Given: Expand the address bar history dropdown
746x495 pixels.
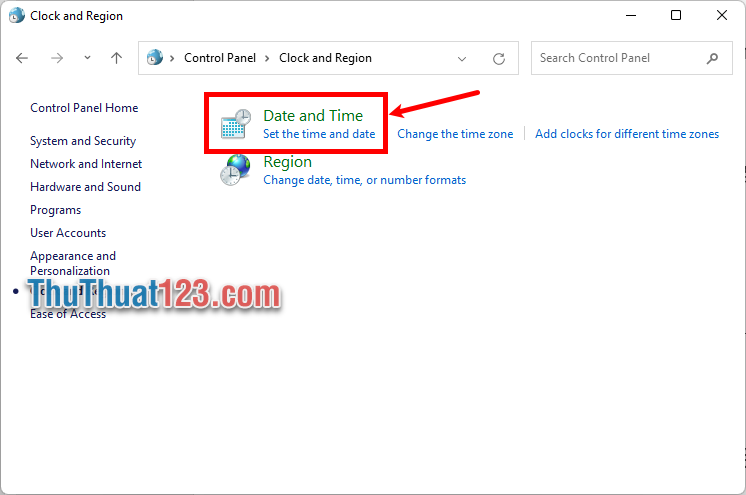Looking at the screenshot, I should coord(460,58).
